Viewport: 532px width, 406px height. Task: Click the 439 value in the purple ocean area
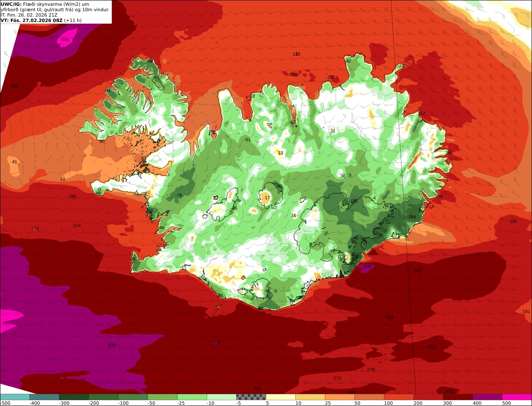[x=112, y=345]
